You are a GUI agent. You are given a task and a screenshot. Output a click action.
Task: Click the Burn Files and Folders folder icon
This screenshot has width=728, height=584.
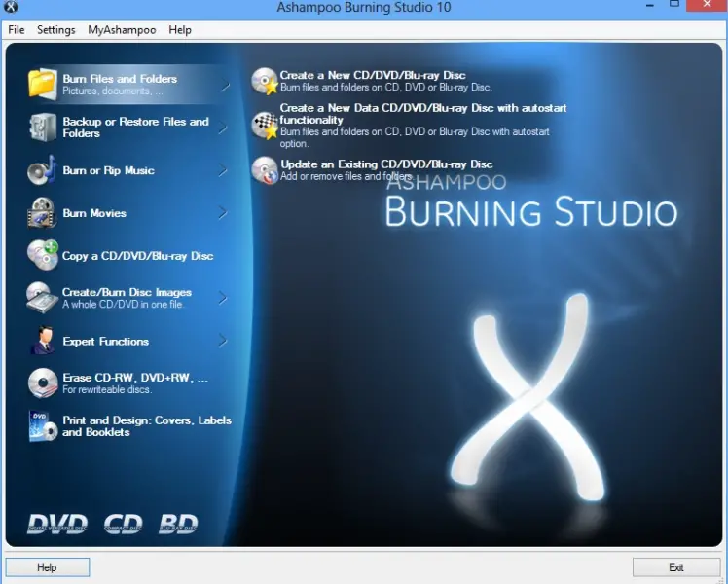click(42, 84)
